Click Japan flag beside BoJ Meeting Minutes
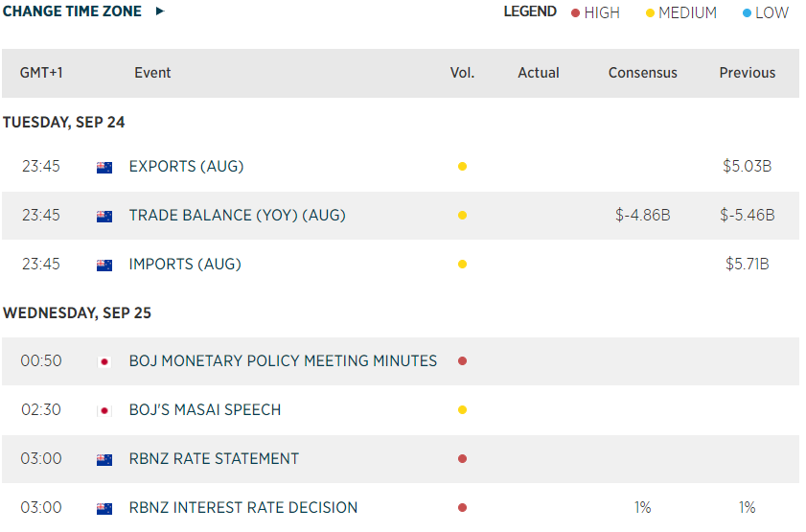The height and width of the screenshot is (532, 806). (104, 361)
